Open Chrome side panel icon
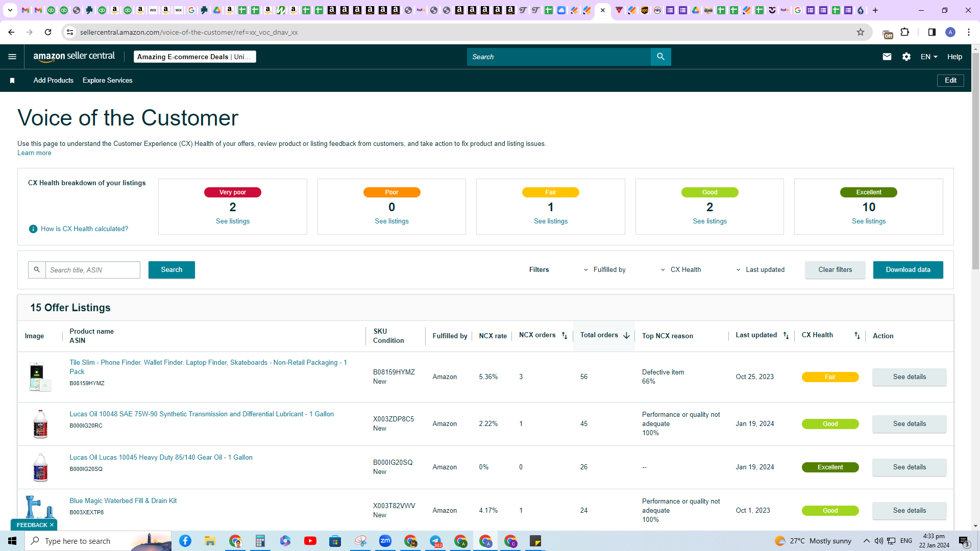The width and height of the screenshot is (980, 551). coord(932,32)
